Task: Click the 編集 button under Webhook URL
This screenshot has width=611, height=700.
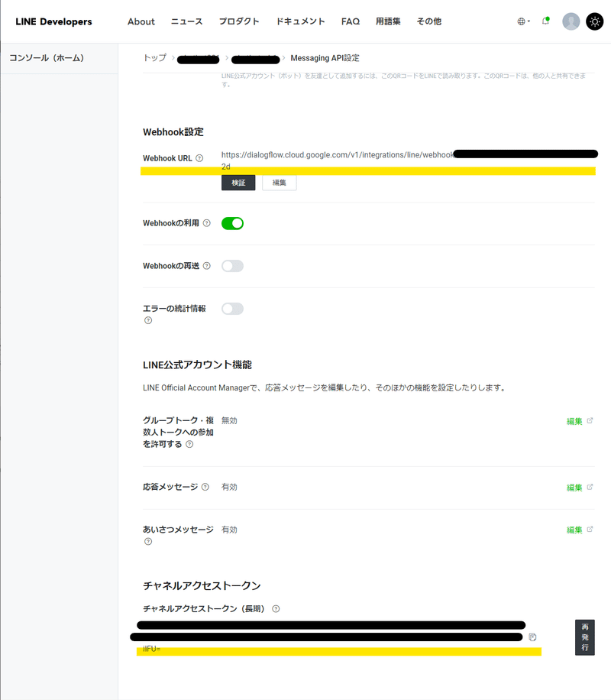Action: click(280, 183)
